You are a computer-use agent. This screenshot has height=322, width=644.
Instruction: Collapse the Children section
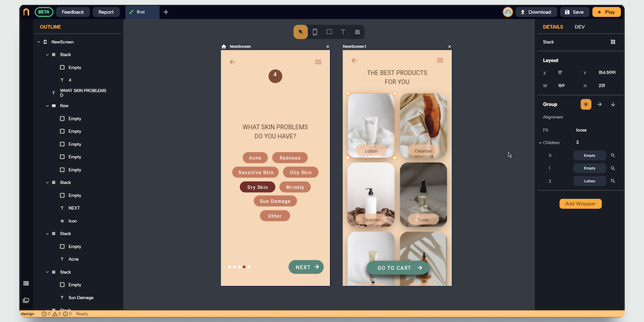[x=540, y=143]
